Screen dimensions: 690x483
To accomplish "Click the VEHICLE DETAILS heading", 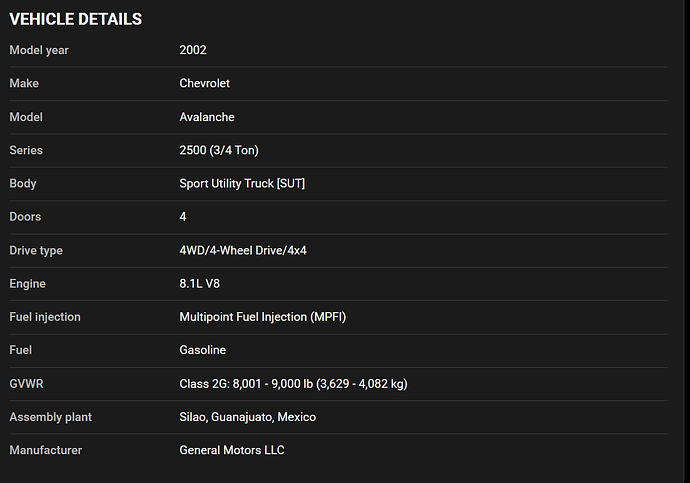I will 76,19.
